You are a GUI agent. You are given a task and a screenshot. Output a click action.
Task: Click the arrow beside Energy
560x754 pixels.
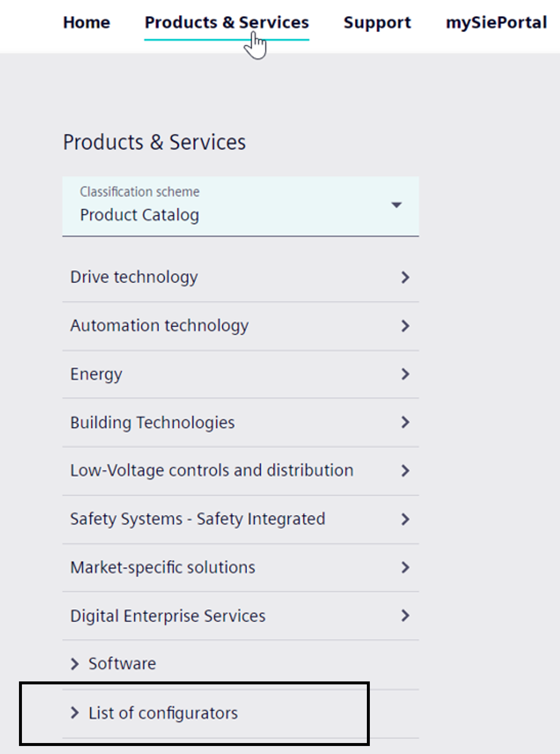405,374
